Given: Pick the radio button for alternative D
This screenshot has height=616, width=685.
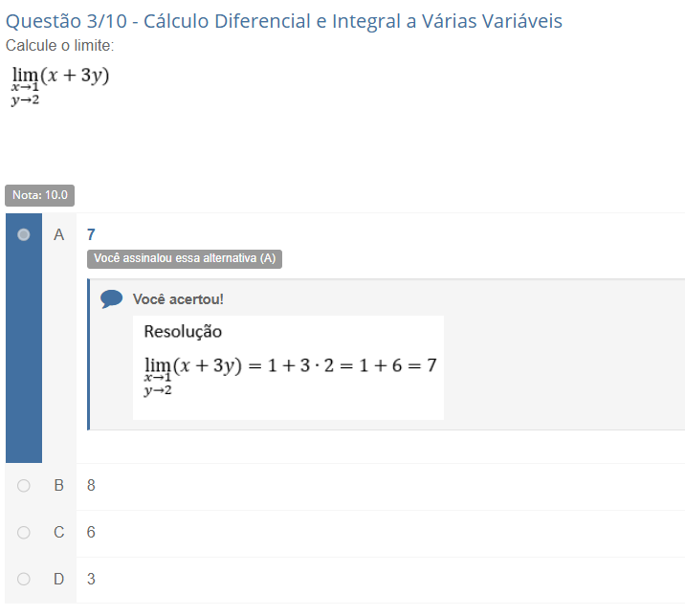Looking at the screenshot, I should click(x=24, y=579).
